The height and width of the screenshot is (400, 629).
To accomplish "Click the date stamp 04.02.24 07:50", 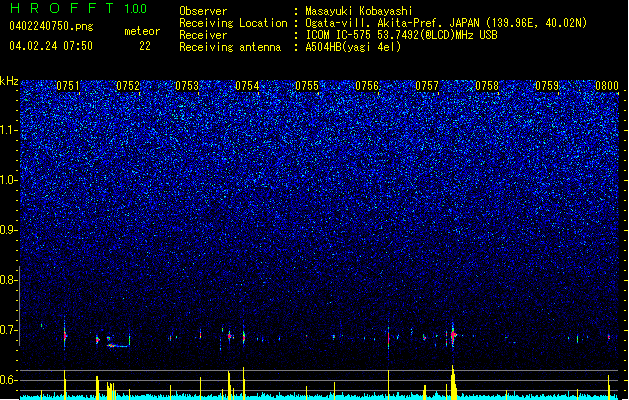I will click(x=51, y=46).
